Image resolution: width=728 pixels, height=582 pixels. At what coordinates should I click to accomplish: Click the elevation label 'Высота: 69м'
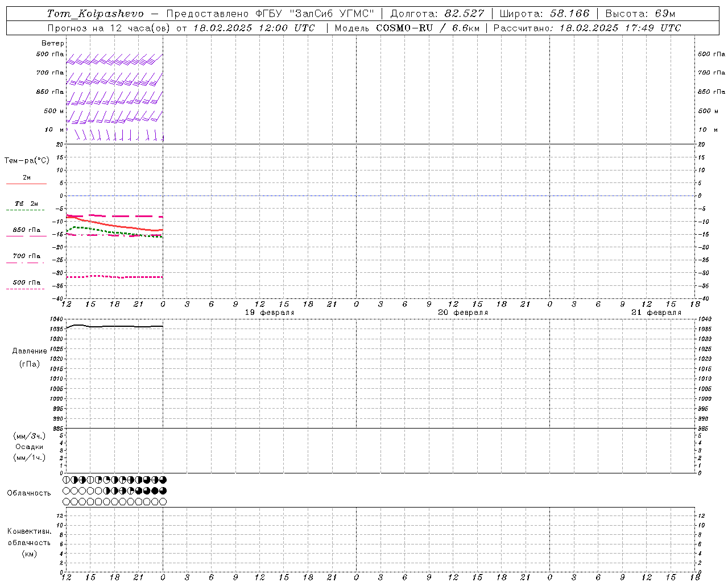pos(640,14)
